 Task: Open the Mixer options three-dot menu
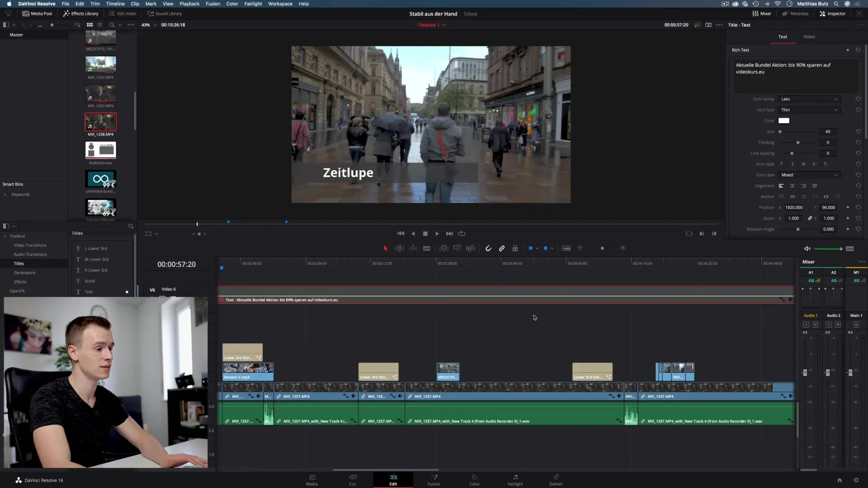(x=862, y=262)
